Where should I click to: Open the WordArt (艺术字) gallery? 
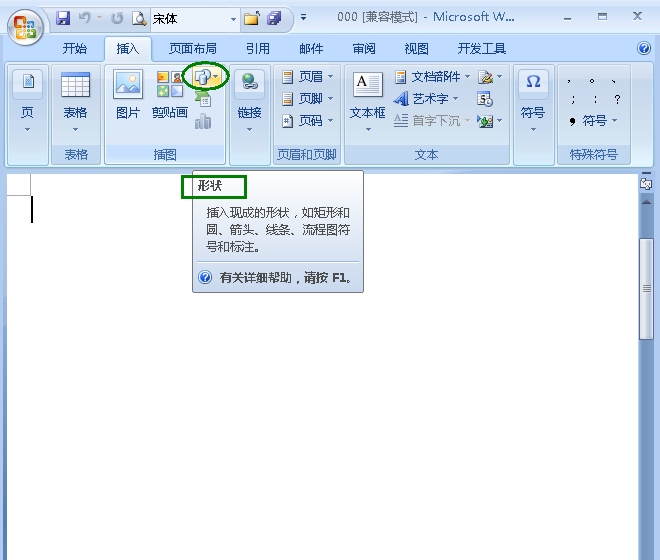(426, 99)
